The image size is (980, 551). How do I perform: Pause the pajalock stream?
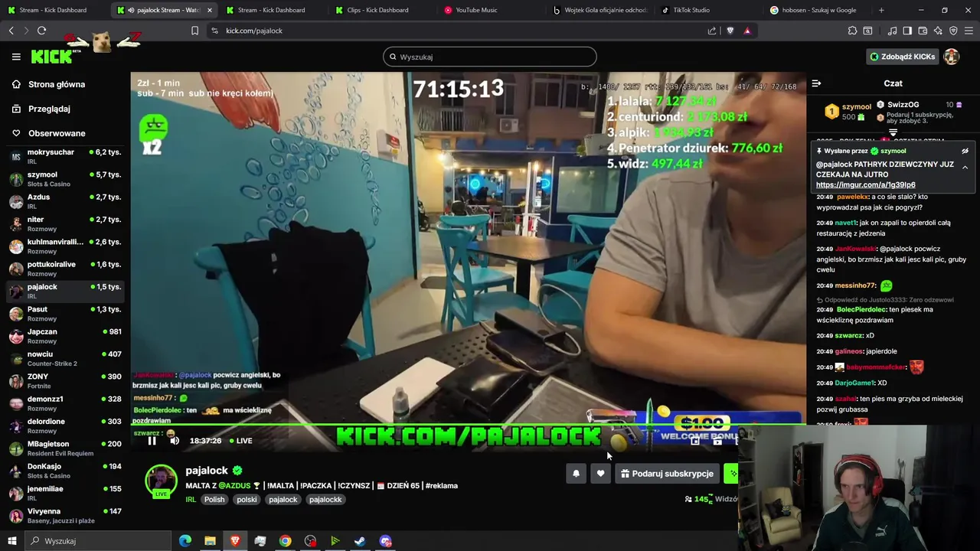pos(152,441)
